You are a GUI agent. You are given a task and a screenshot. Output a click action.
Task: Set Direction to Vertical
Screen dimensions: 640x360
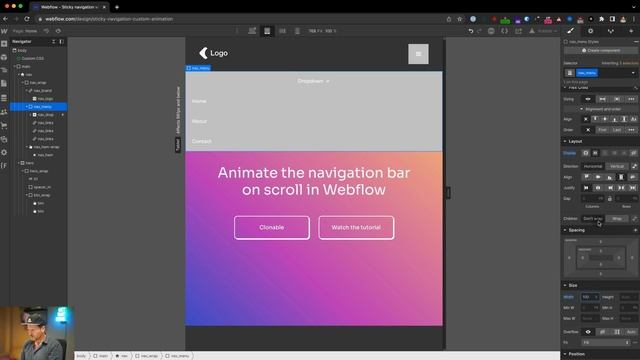(x=617, y=167)
